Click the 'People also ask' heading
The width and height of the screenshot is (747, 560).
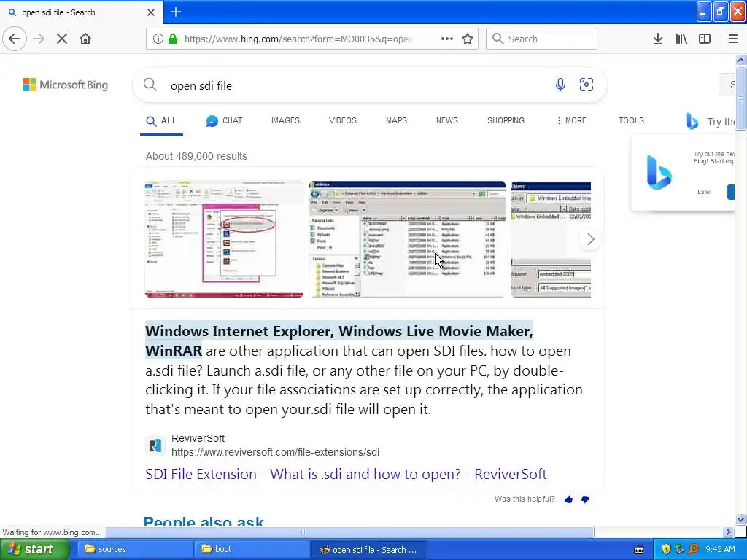coord(204,521)
